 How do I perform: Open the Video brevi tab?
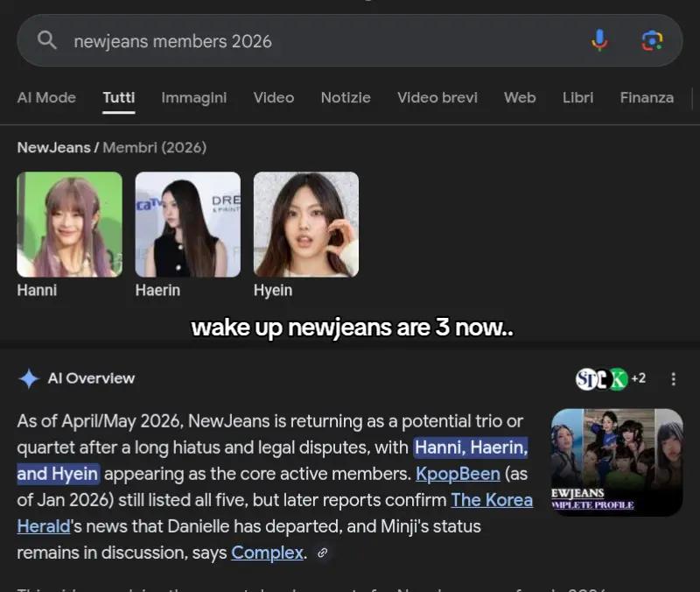(437, 97)
